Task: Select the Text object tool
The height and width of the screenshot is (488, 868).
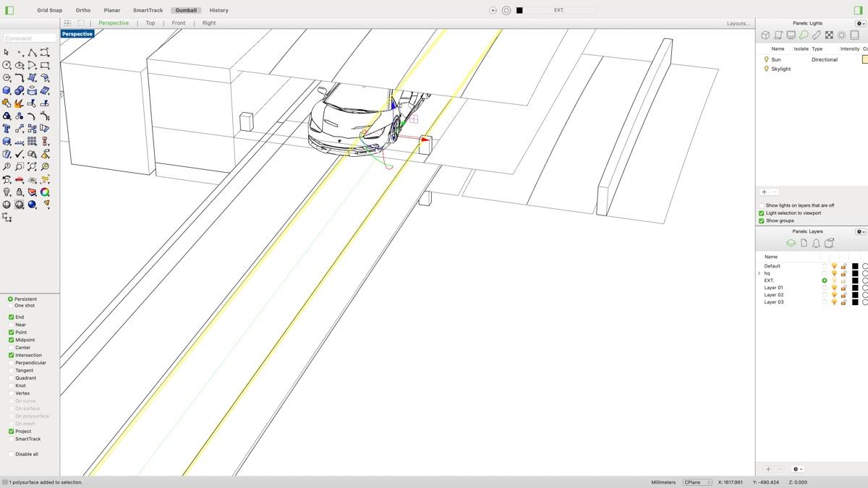Action: coord(7,128)
